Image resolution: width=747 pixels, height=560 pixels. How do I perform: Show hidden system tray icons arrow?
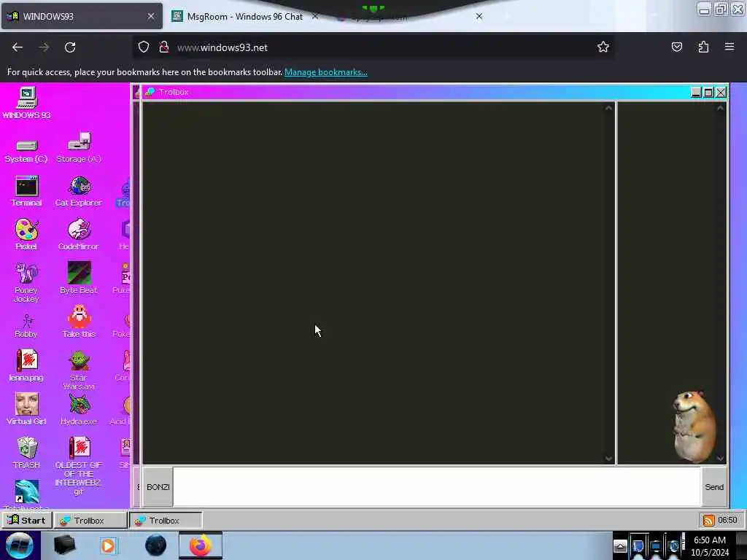coord(620,546)
